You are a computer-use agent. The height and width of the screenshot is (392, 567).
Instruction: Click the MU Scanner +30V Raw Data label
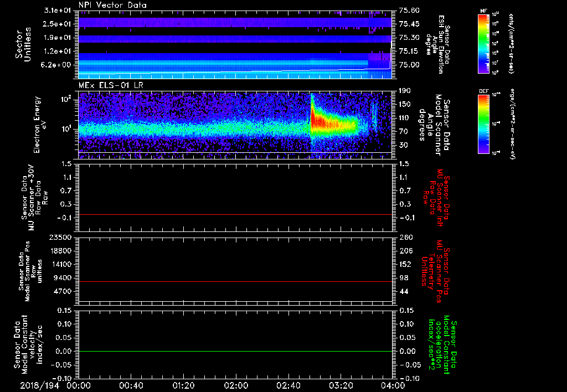(x=34, y=198)
